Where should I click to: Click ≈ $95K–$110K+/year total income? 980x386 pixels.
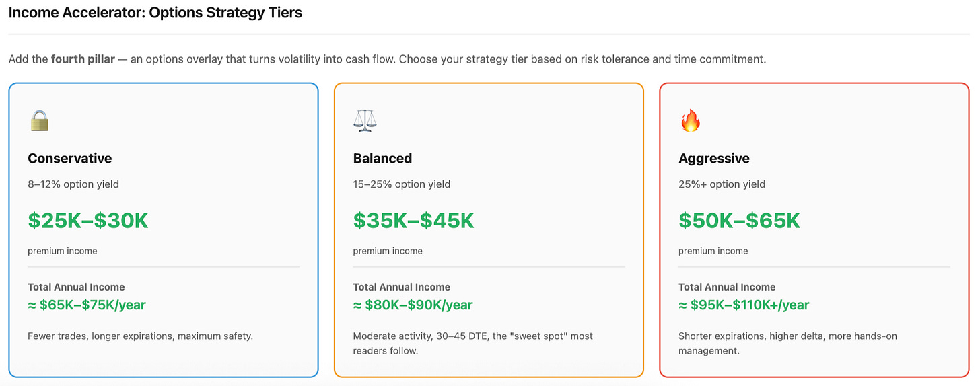coord(744,305)
